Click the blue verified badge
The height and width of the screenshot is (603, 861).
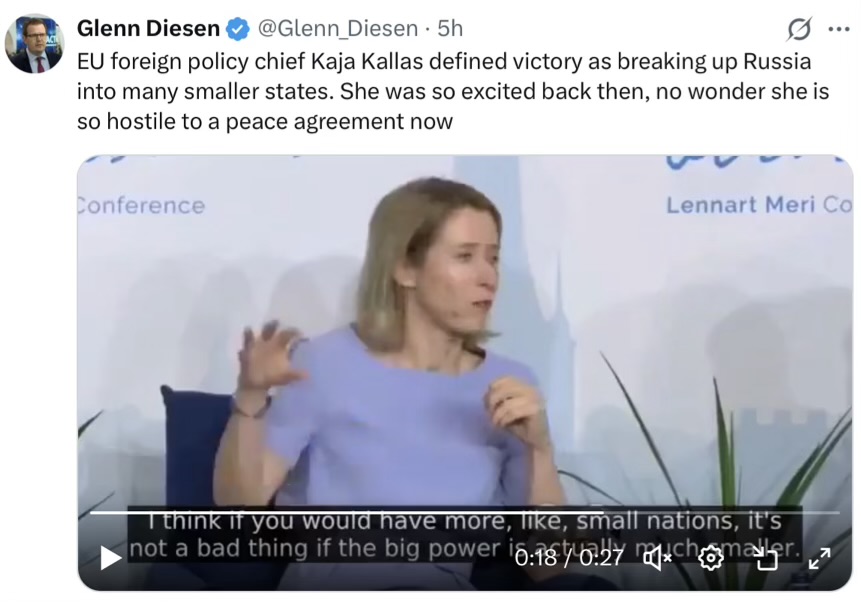tap(238, 29)
